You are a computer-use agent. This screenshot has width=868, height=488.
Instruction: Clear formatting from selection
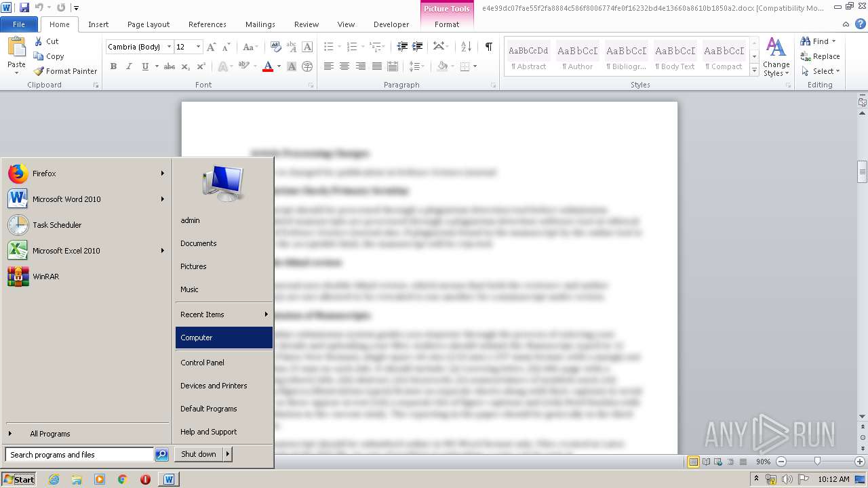point(276,47)
